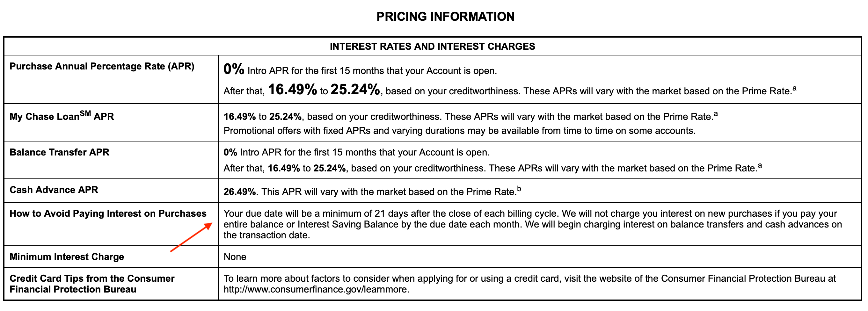Click the PRICING INFORMATION title

pyautogui.click(x=445, y=17)
